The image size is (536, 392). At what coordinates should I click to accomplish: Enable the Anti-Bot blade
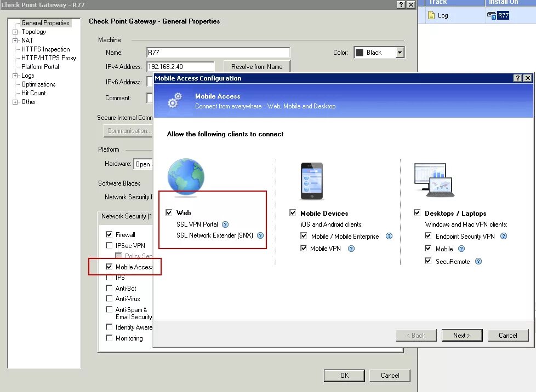[109, 288]
